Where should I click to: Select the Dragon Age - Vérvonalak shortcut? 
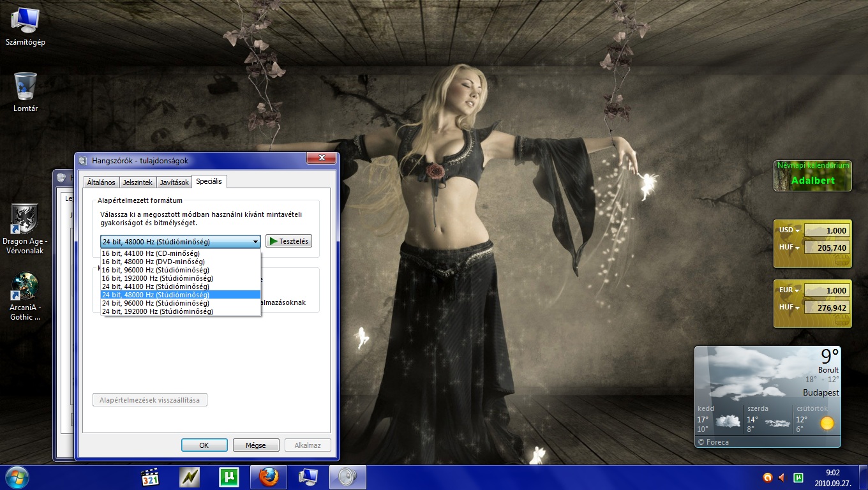coord(26,229)
